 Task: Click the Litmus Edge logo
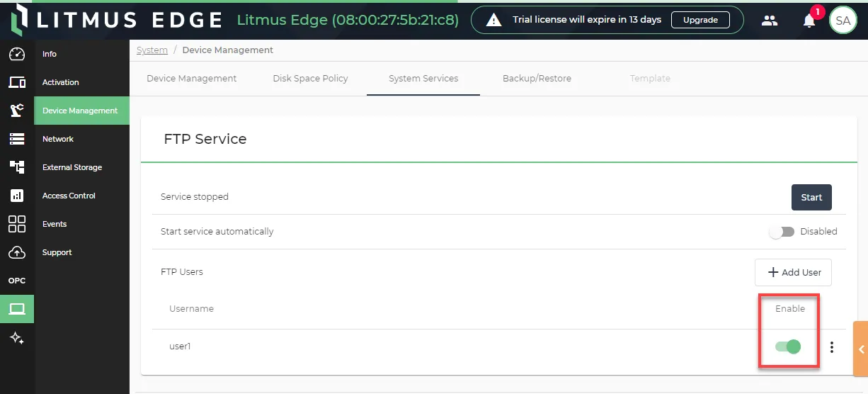tap(118, 20)
